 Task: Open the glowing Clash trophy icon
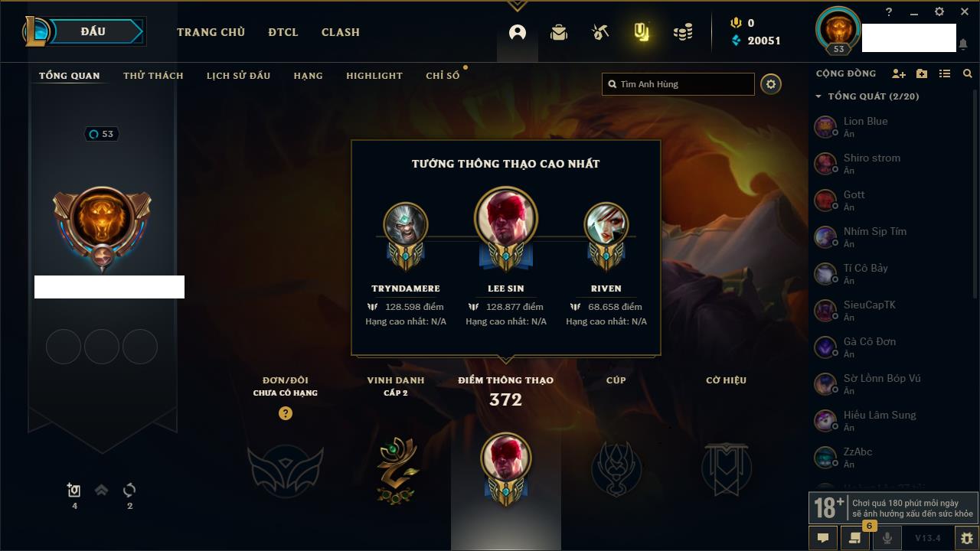642,32
